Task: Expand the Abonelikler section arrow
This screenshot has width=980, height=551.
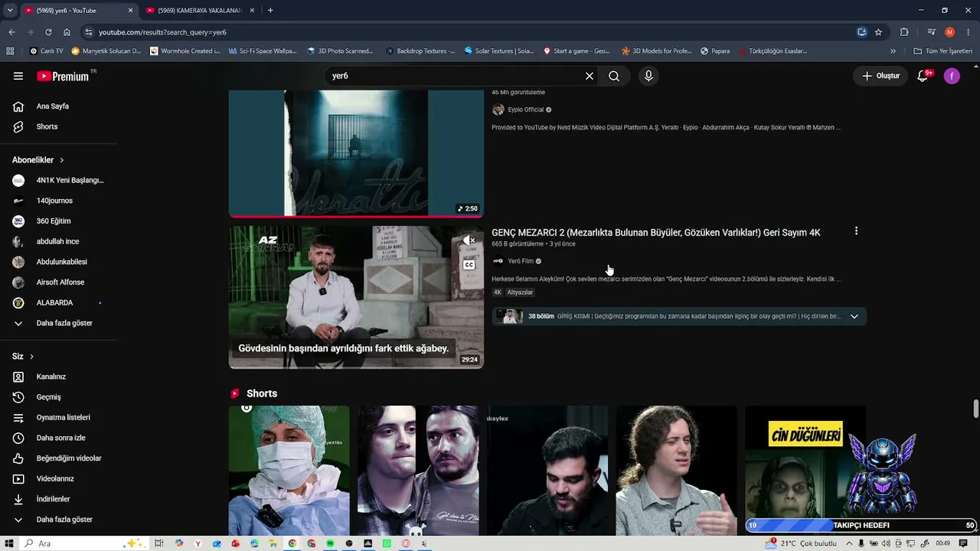Action: [62, 160]
